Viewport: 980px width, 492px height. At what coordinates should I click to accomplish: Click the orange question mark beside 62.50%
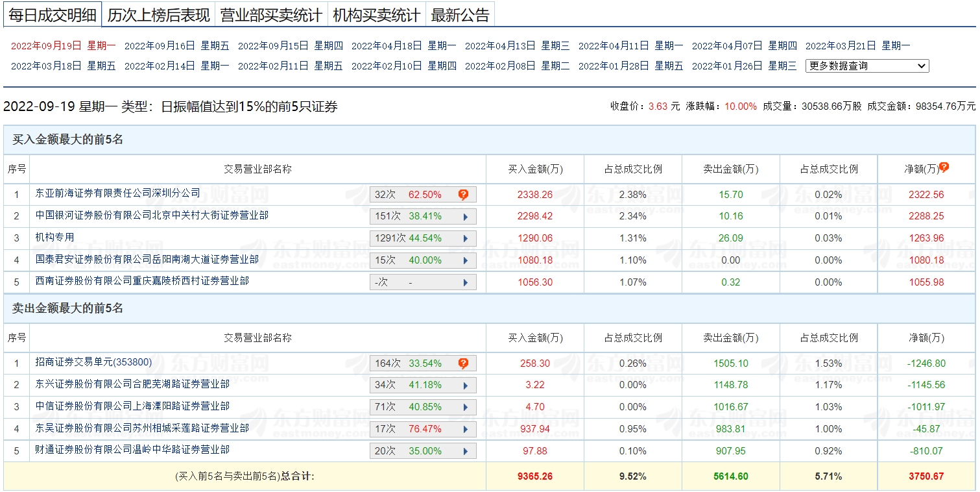463,195
